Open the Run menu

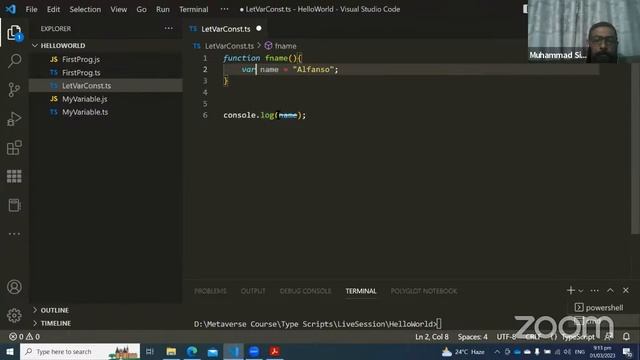(162, 9)
